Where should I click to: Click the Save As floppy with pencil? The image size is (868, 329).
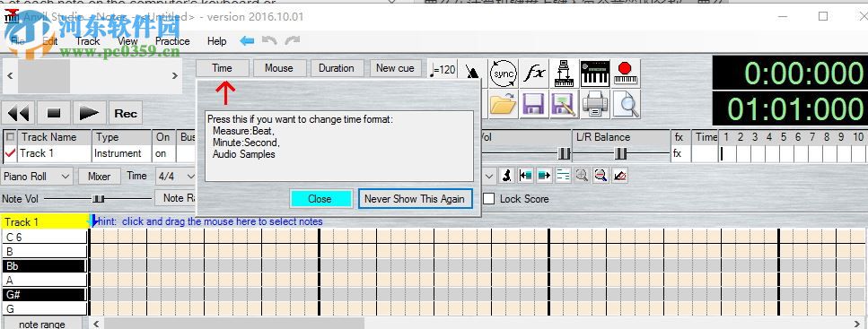coord(564,104)
